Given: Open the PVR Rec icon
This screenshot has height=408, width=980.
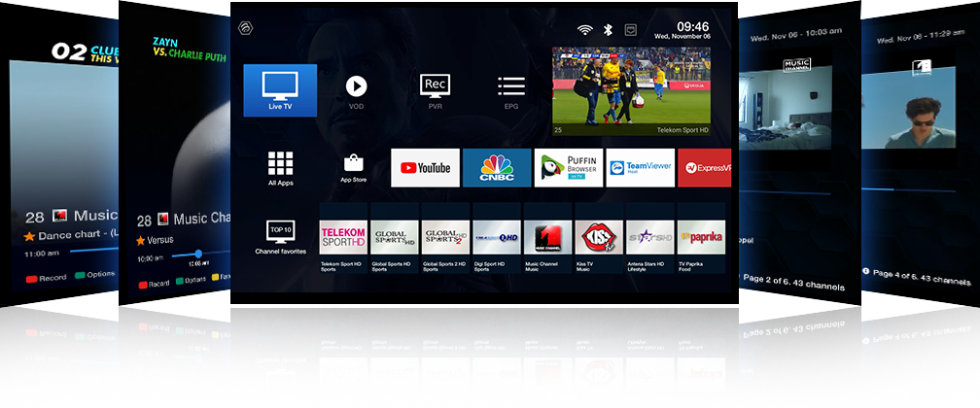Looking at the screenshot, I should coord(435,85).
